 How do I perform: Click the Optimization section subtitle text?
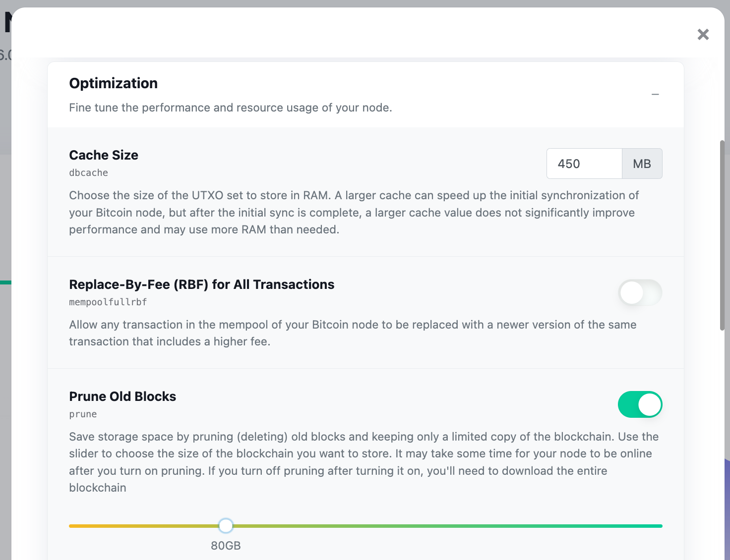(231, 108)
